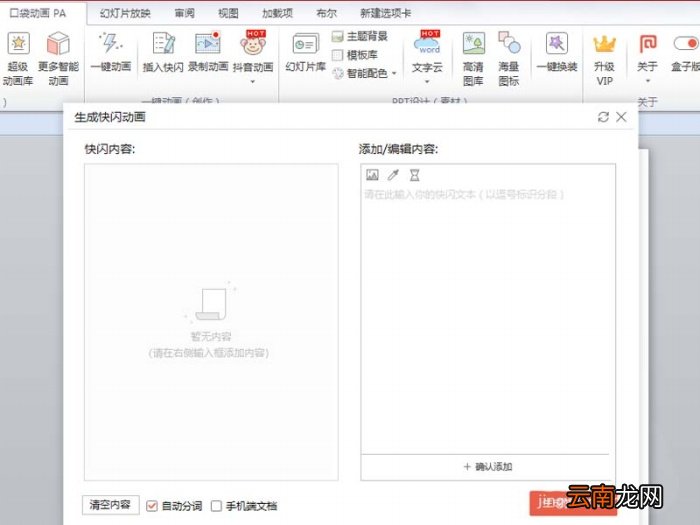Open the 视图 ribbon tab

pyautogui.click(x=228, y=13)
